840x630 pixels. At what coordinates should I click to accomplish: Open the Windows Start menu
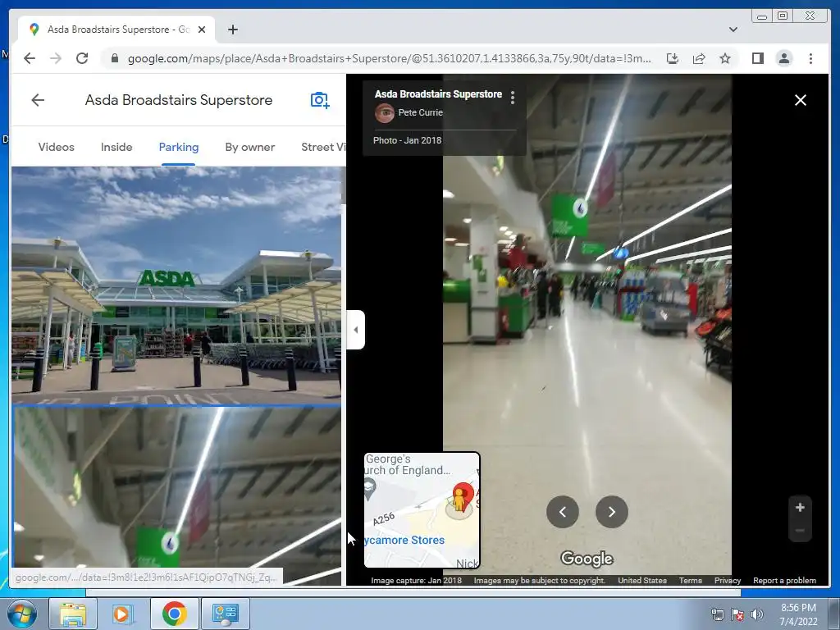21,614
